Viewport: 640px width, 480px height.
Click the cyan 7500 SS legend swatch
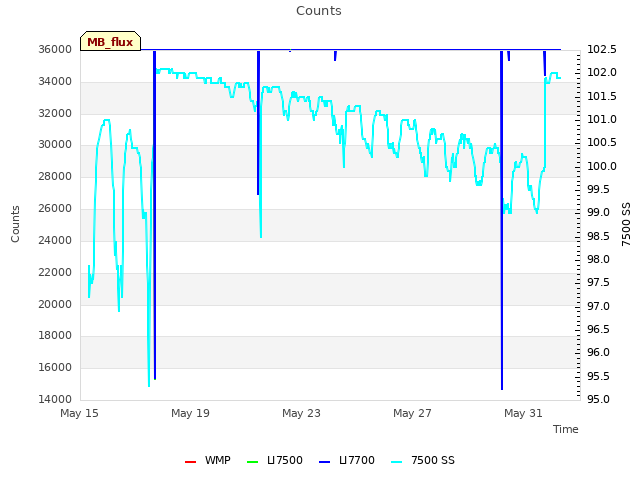click(397, 462)
